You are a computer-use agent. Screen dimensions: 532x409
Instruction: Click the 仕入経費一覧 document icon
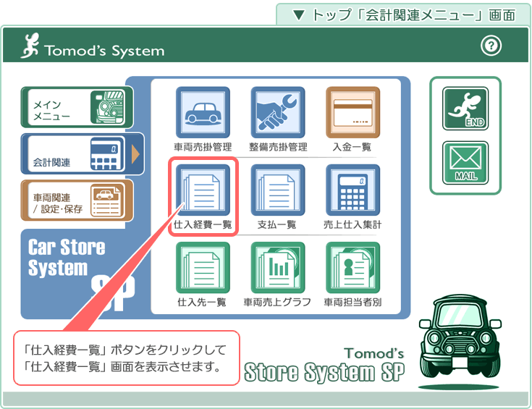pyautogui.click(x=203, y=190)
